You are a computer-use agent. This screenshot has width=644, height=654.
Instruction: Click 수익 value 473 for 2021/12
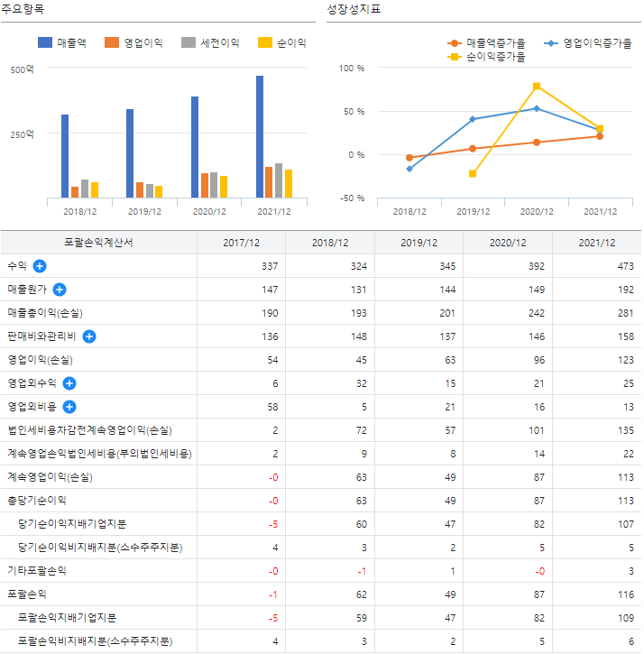(626, 266)
